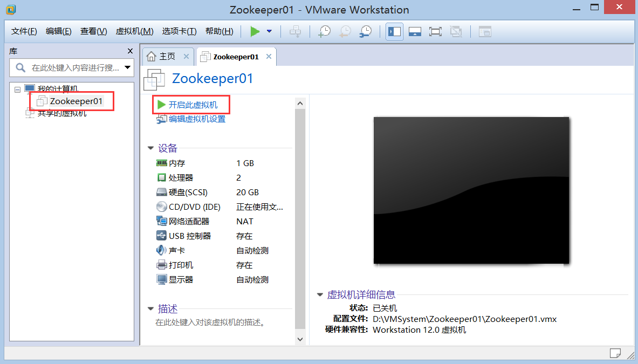Click the status bar message icon
This screenshot has height=364, width=638.
[x=615, y=353]
